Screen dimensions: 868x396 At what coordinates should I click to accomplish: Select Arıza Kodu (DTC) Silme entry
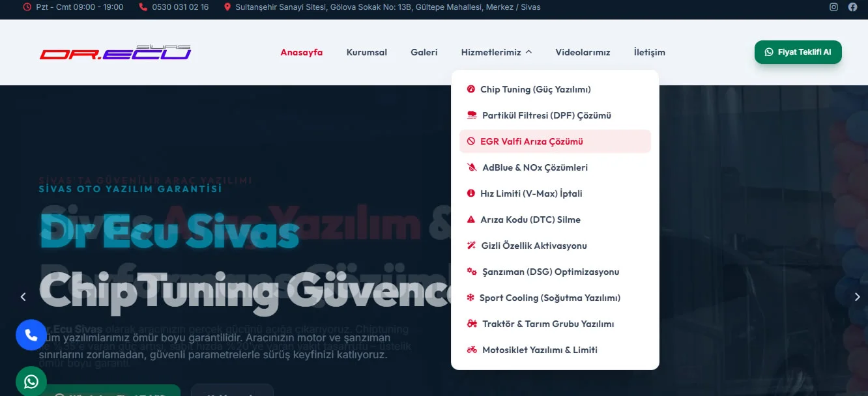pos(555,219)
